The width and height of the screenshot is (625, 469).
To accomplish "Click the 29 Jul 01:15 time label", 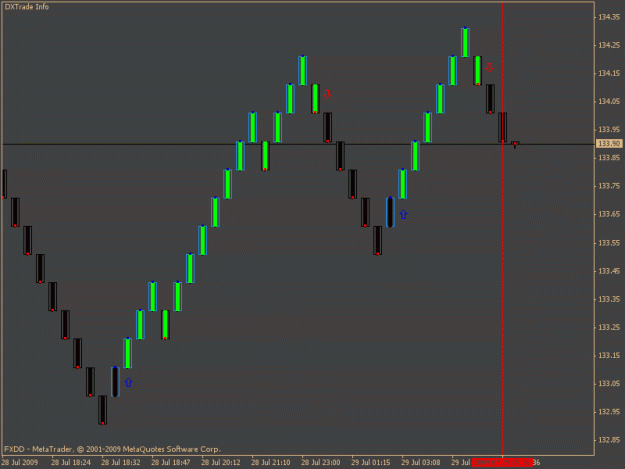I will 371,463.
